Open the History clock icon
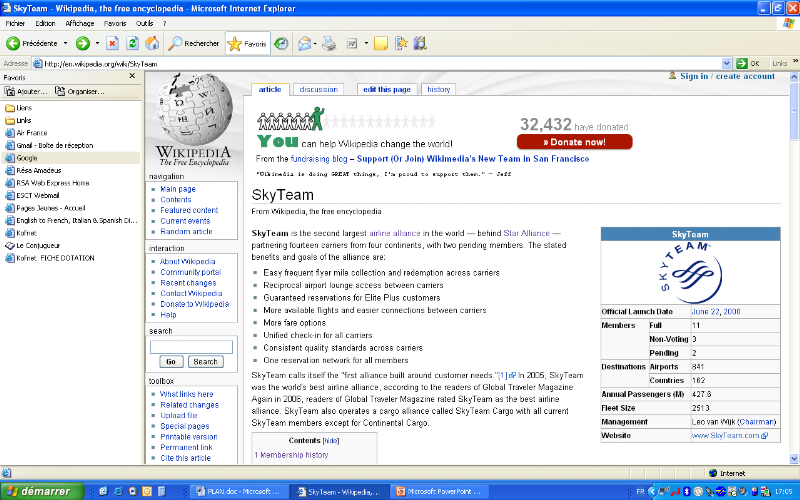Viewport: 800px width, 500px height. [281, 43]
